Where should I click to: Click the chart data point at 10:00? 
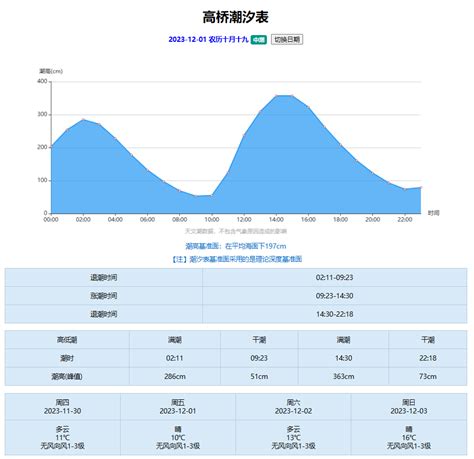[212, 196]
